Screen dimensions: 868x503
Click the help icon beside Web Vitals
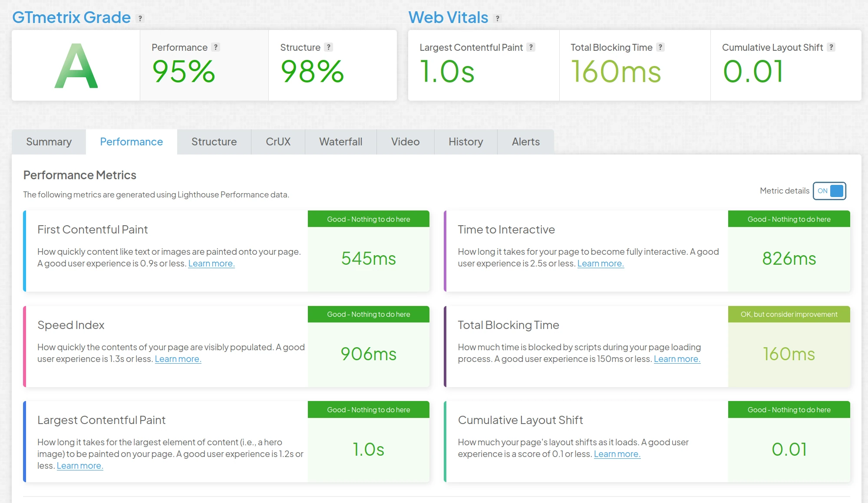pos(498,18)
